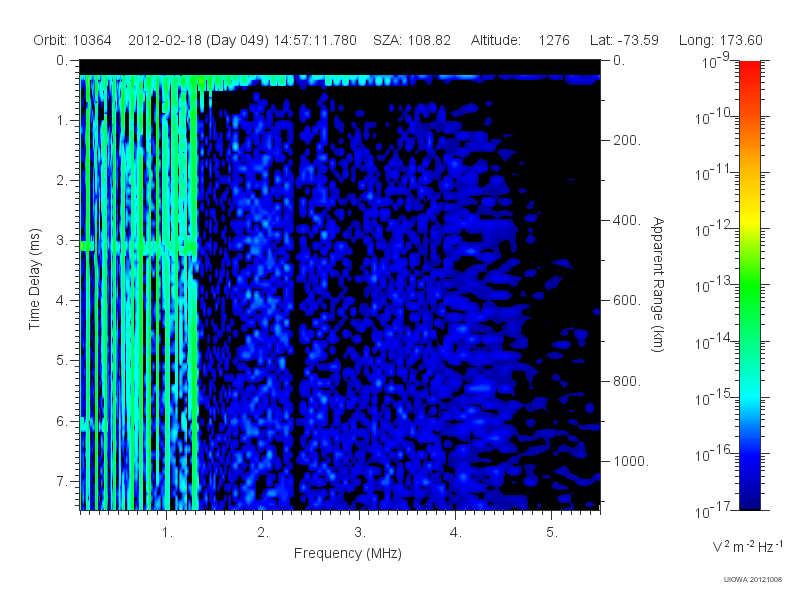Click the Altitude 1276 value in header
800x600 pixels.
tap(554, 40)
